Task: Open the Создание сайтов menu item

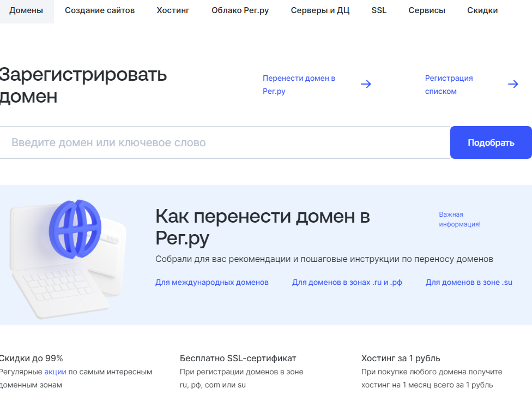Action: (x=100, y=10)
